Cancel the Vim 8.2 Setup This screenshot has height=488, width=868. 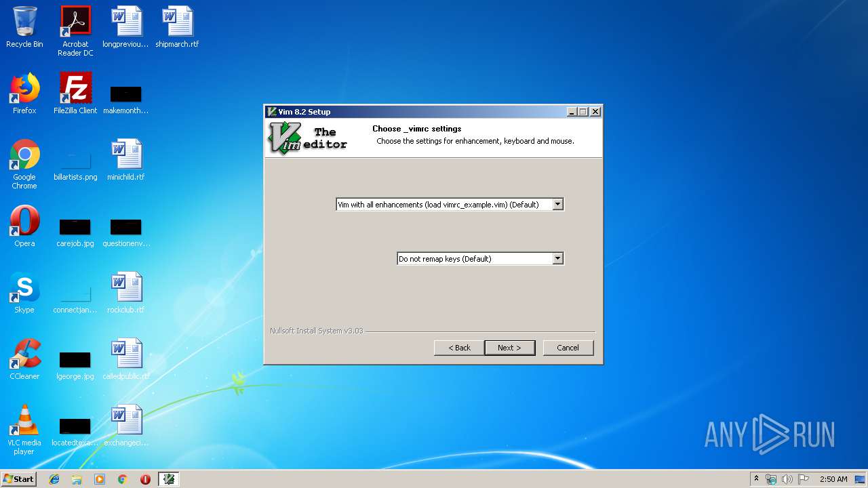coord(568,348)
